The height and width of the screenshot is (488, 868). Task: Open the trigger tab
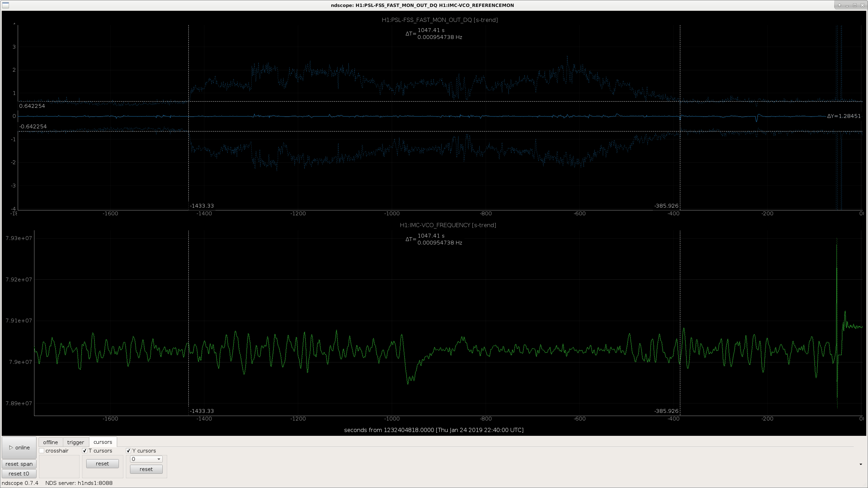[75, 442]
